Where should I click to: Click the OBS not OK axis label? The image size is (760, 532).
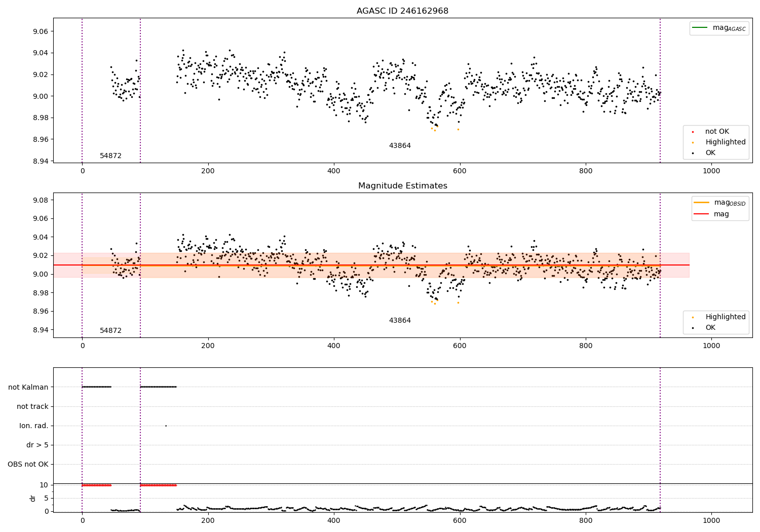click(28, 464)
